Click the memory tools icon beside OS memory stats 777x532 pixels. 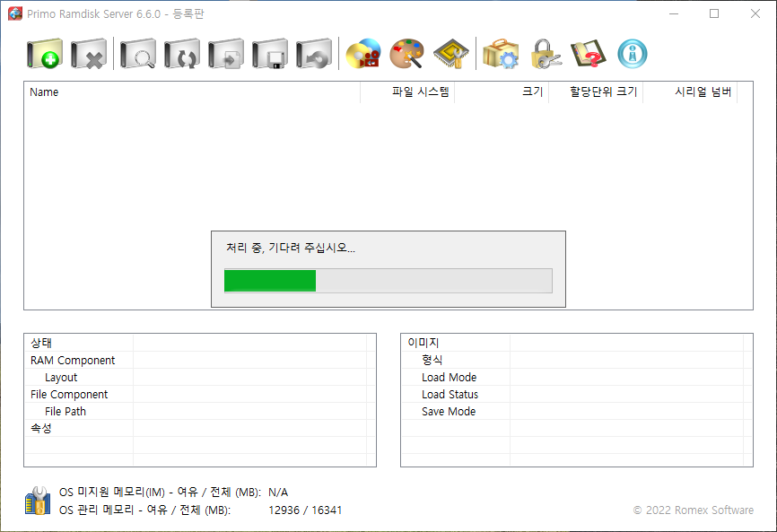tap(38, 501)
